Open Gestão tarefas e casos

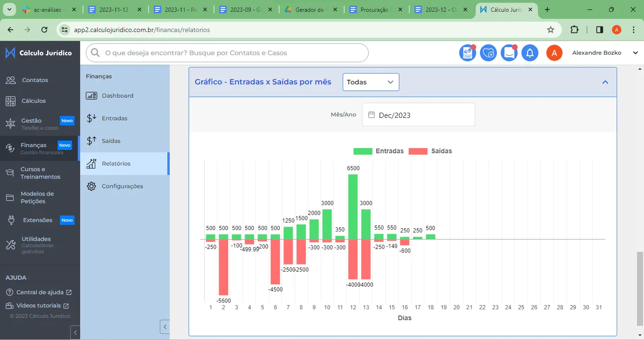pos(40,124)
